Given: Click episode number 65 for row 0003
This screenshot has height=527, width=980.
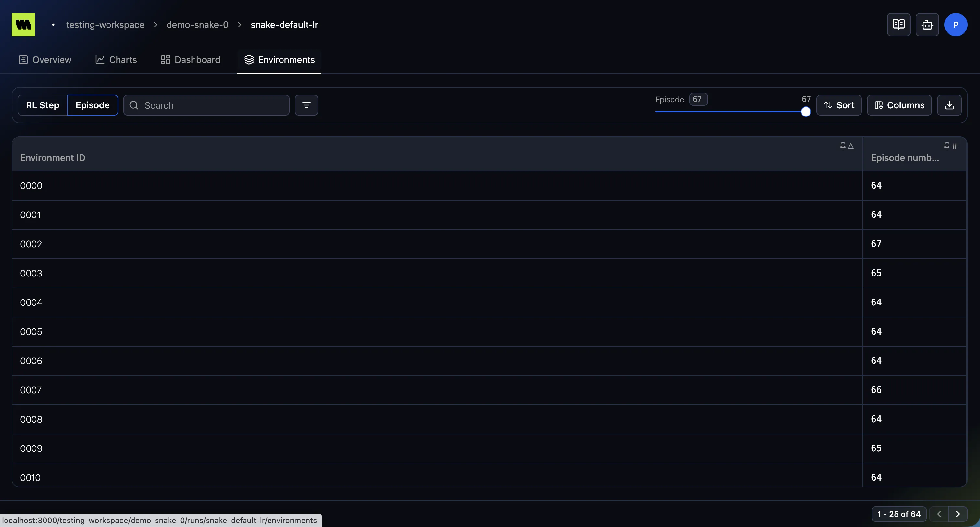Looking at the screenshot, I should point(876,273).
